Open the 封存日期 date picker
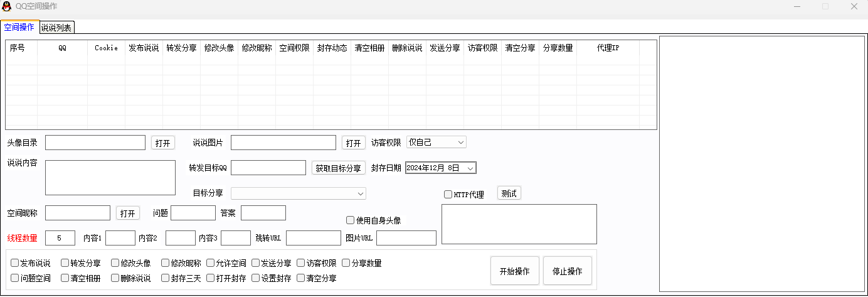 pos(470,168)
